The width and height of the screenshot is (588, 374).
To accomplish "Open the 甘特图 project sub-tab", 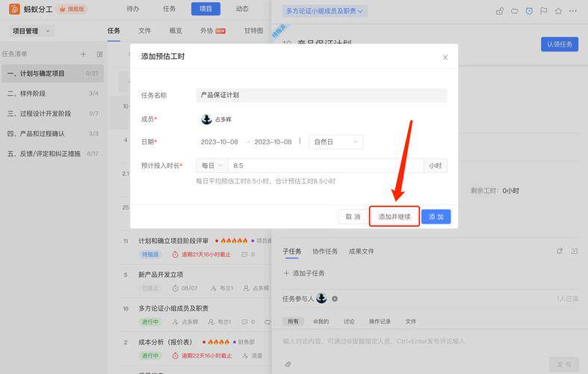I will pos(253,31).
